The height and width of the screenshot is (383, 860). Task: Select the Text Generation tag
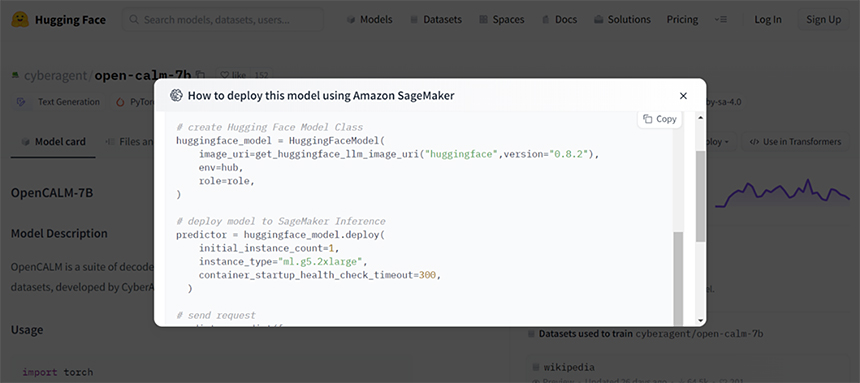59,102
